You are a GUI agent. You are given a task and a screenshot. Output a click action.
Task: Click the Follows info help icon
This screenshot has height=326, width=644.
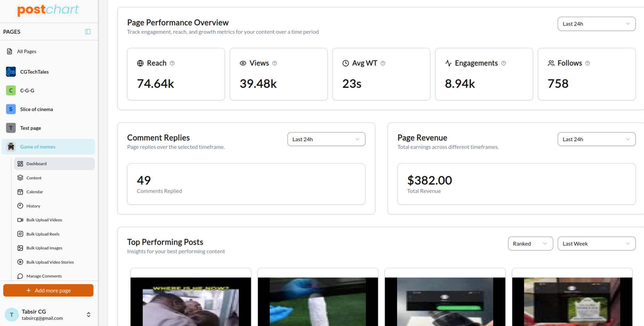pyautogui.click(x=587, y=63)
